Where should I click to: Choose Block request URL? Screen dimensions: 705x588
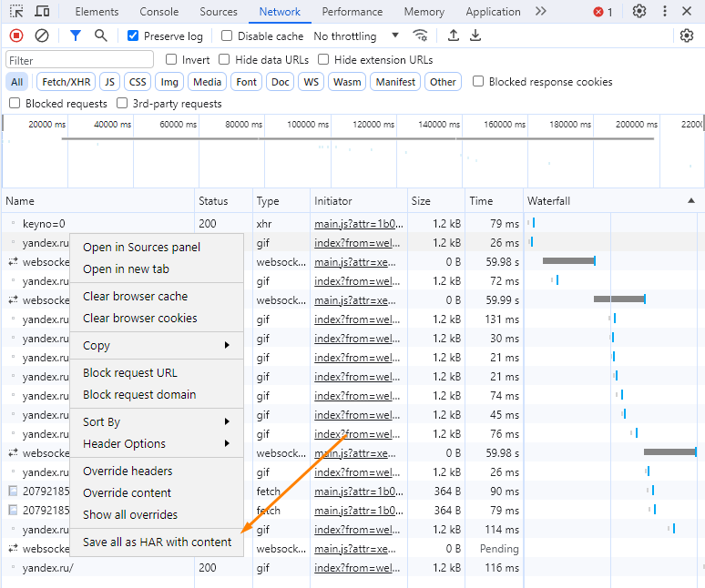pyautogui.click(x=157, y=373)
